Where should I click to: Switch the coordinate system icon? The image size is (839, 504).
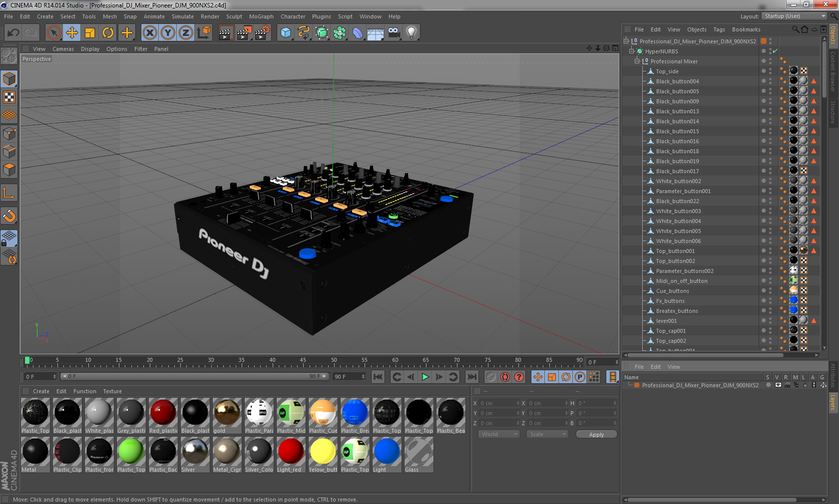tap(204, 33)
